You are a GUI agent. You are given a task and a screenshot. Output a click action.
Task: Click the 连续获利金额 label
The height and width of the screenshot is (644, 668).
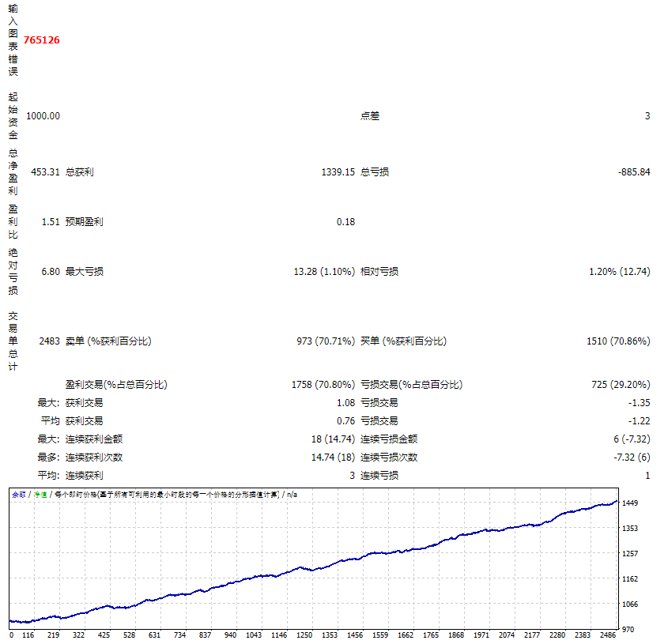tap(94, 439)
